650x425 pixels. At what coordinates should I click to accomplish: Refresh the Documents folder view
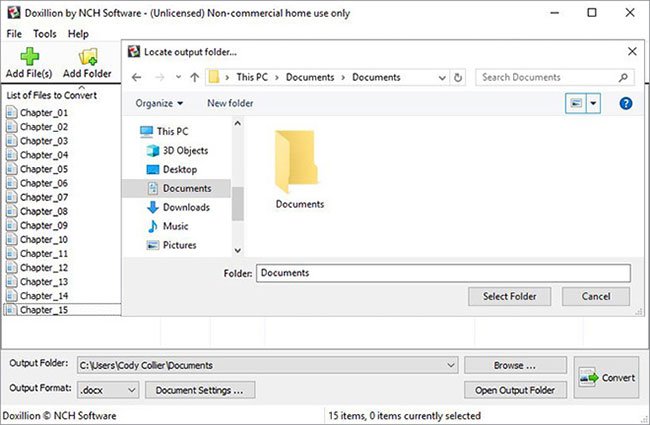coord(458,78)
